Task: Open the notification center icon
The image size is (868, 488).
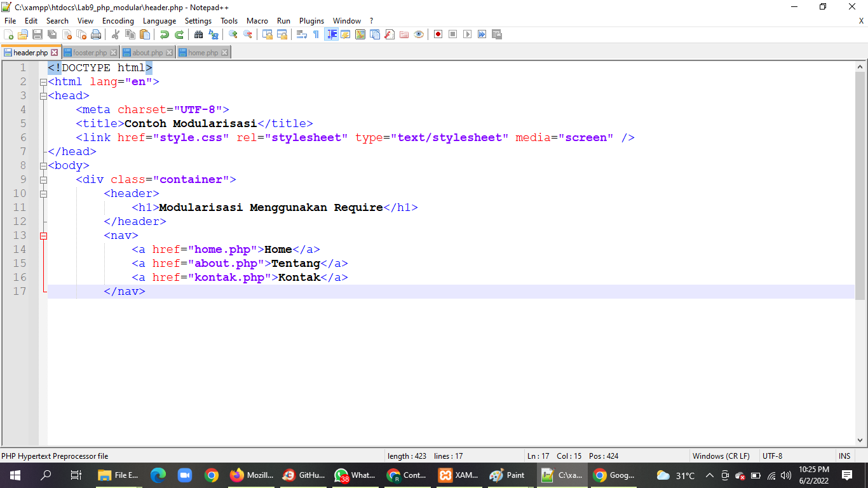Action: [x=847, y=475]
